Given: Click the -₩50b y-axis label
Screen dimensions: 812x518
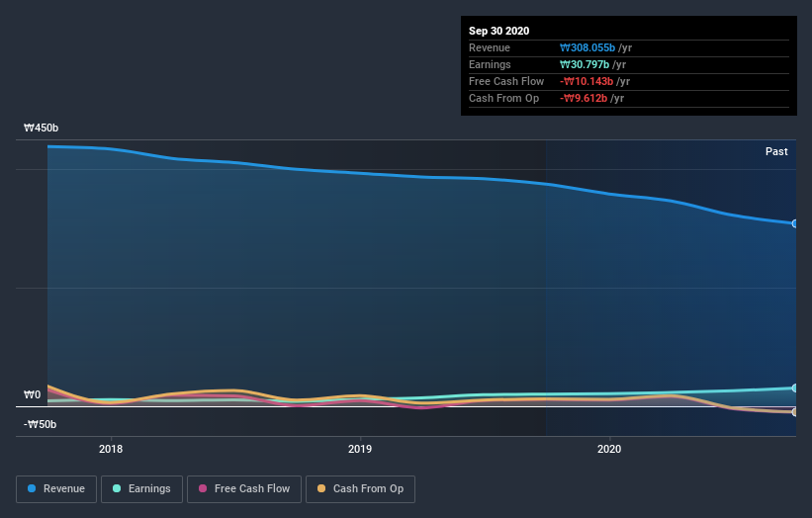Looking at the screenshot, I should [40, 424].
